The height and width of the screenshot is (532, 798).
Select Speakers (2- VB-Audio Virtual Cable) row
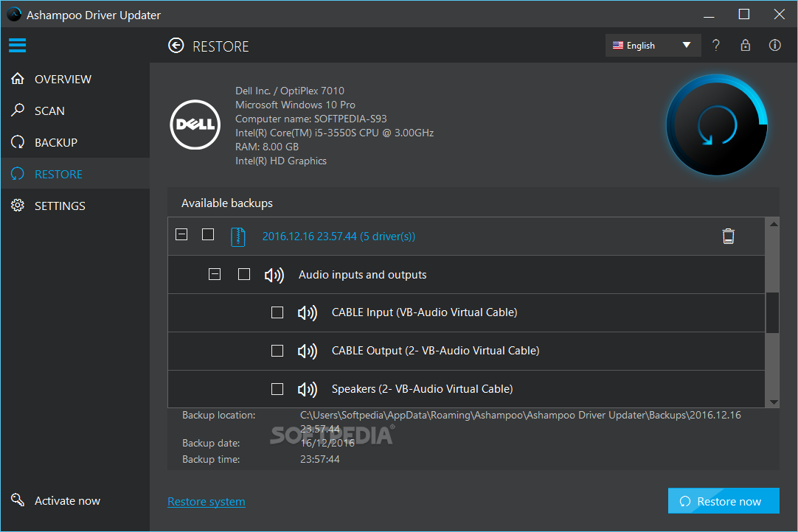point(466,389)
